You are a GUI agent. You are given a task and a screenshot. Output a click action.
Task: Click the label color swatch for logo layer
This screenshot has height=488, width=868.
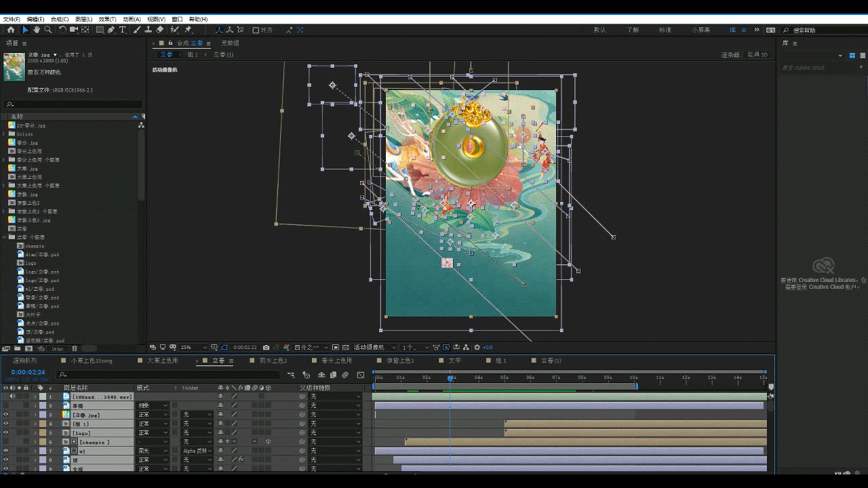click(43, 432)
